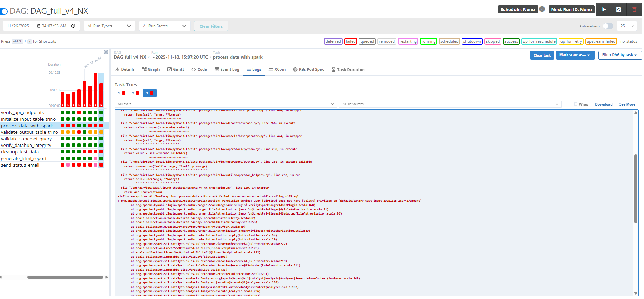Open the All Run Types dropdown
This screenshot has width=644, height=299.
click(109, 26)
